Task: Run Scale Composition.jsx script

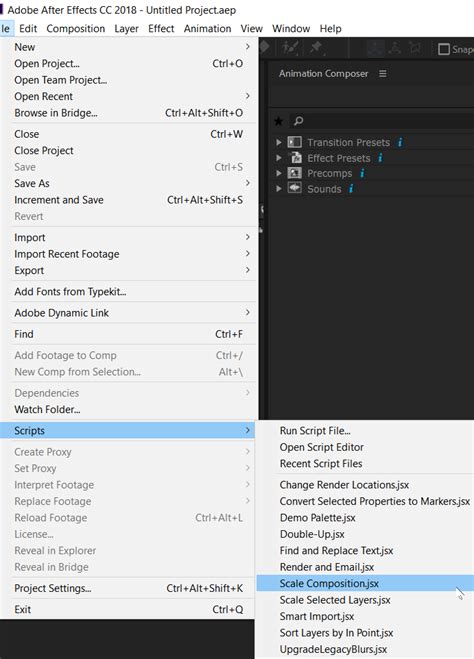Action: coord(365,583)
